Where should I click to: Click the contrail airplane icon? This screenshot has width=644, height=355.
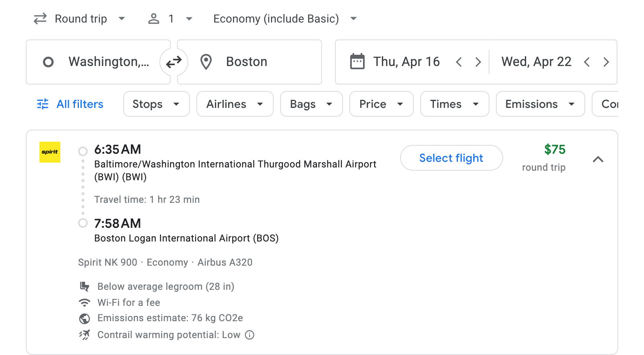[x=85, y=335]
